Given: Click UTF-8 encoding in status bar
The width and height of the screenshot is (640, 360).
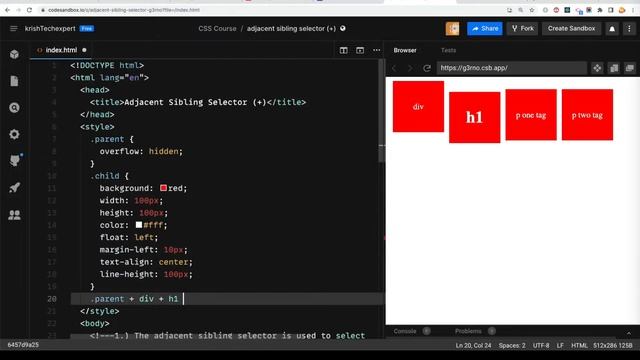Looking at the screenshot, I should coord(541,345).
